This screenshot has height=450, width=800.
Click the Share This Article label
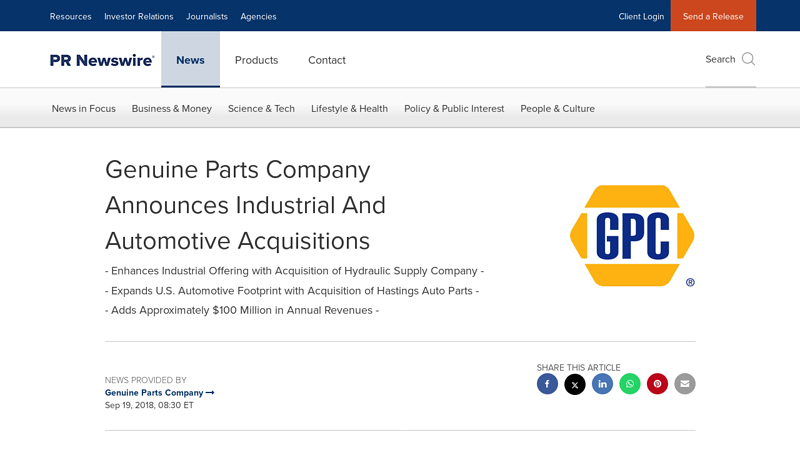coord(578,367)
